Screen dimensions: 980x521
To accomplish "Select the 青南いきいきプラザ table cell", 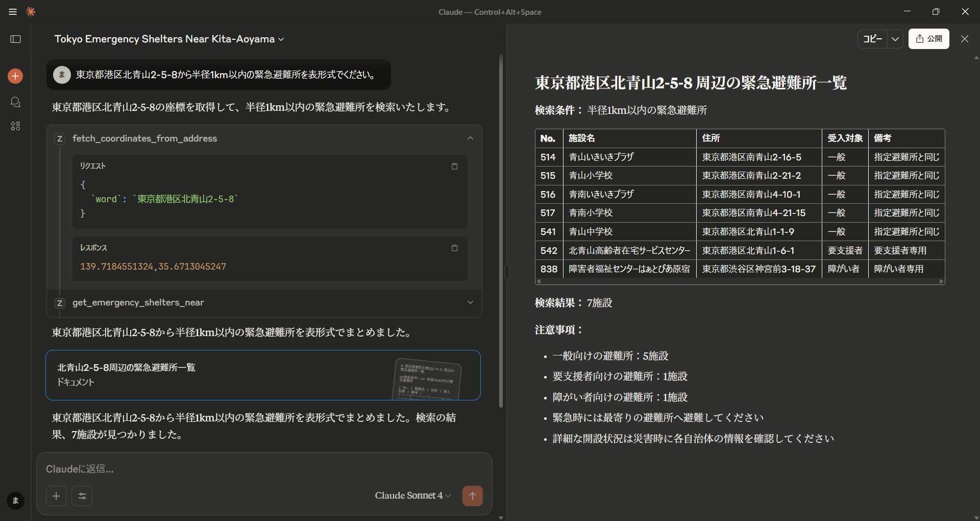I will [629, 195].
